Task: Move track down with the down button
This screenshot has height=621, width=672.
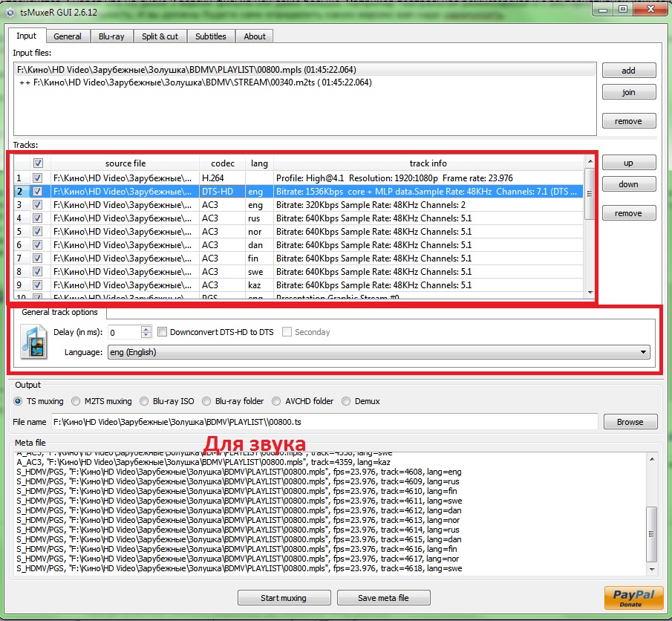Action: point(629,184)
